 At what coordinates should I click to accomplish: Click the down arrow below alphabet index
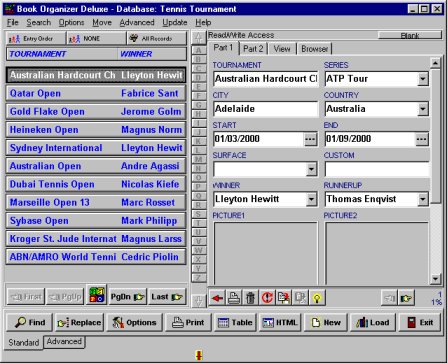198,301
